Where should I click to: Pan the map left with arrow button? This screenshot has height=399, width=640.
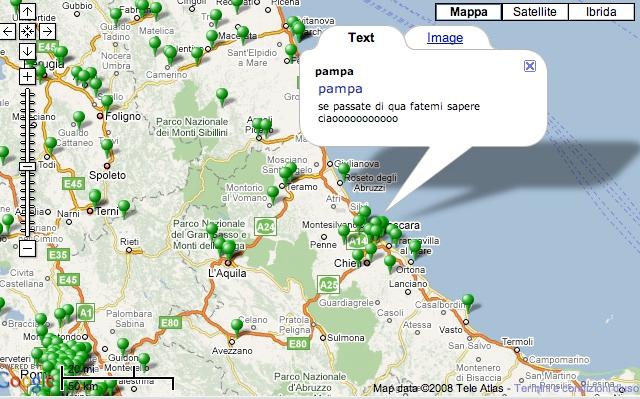click(x=8, y=31)
